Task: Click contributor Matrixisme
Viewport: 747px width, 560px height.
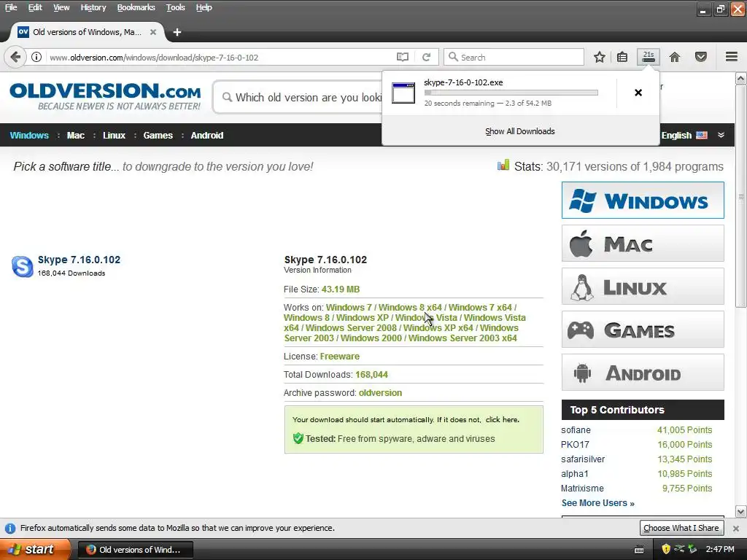Action: (582, 489)
